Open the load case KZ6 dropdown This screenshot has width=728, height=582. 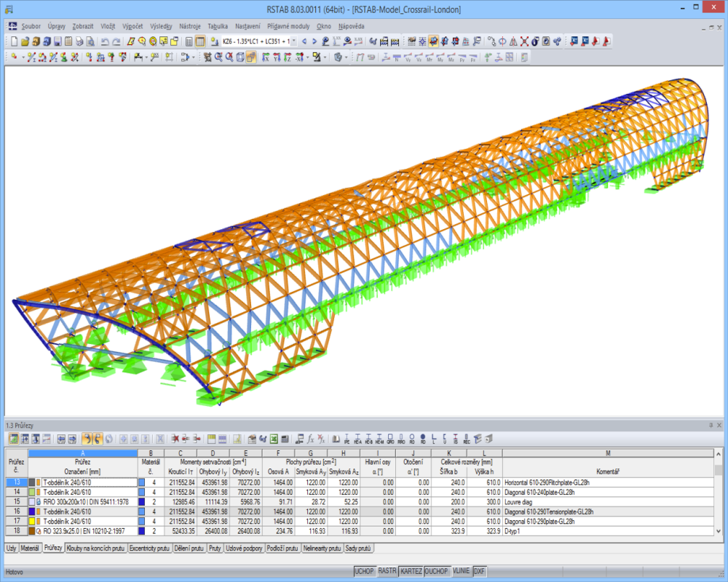[x=294, y=41]
